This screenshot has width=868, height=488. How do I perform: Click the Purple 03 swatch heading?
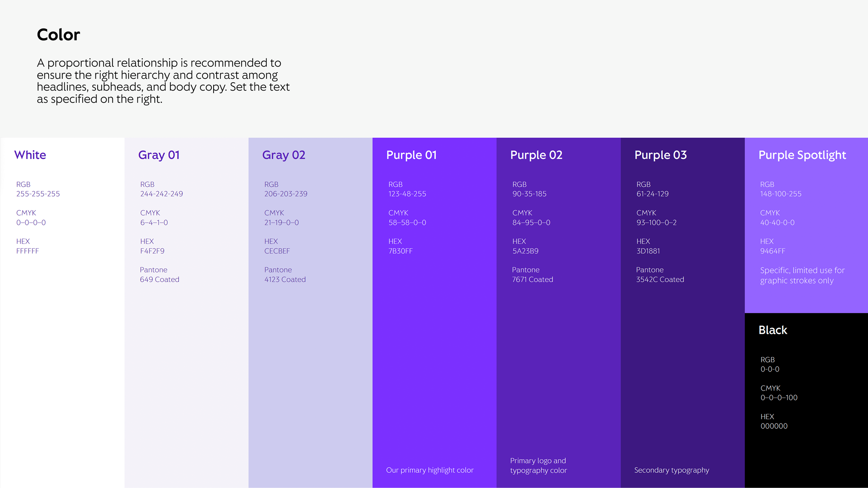[660, 155]
